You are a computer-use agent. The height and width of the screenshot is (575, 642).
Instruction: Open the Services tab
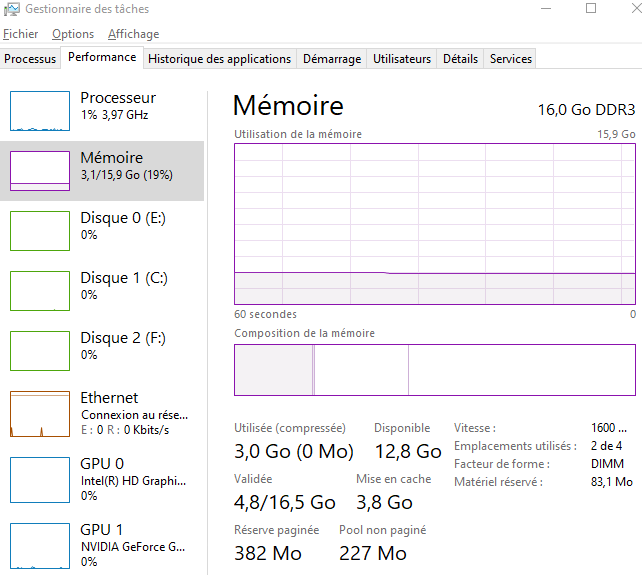click(x=511, y=59)
